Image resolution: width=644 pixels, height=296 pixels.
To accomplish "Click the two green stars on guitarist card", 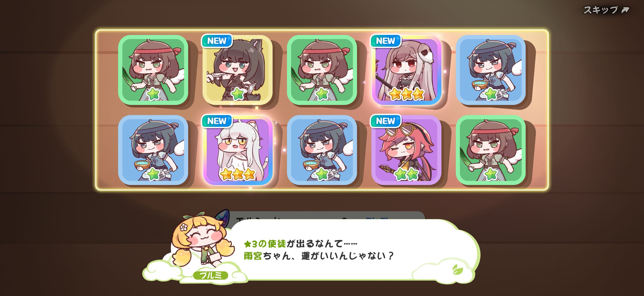I will pos(406,174).
